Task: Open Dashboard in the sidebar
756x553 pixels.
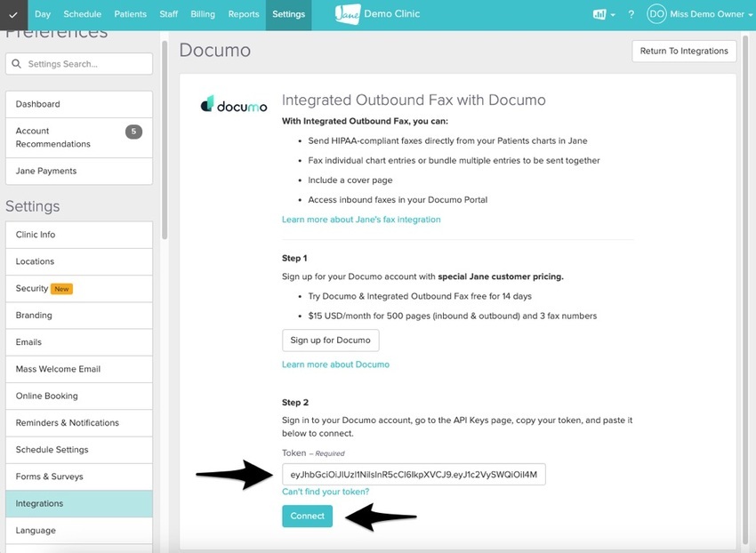Action: click(x=79, y=104)
